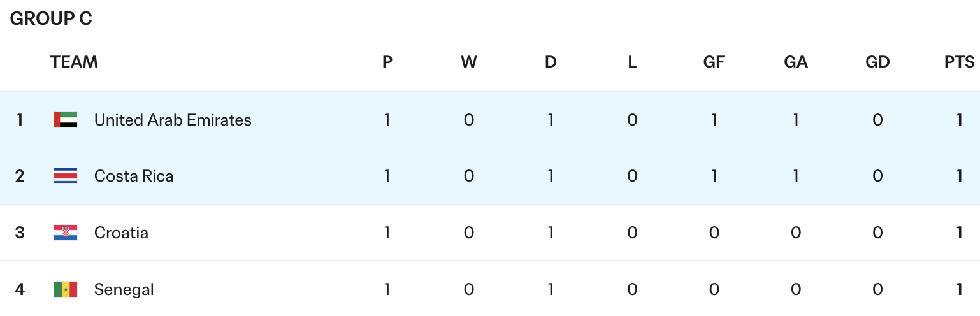The image size is (980, 316).
Task: Click the P column header
Action: coord(387,62)
